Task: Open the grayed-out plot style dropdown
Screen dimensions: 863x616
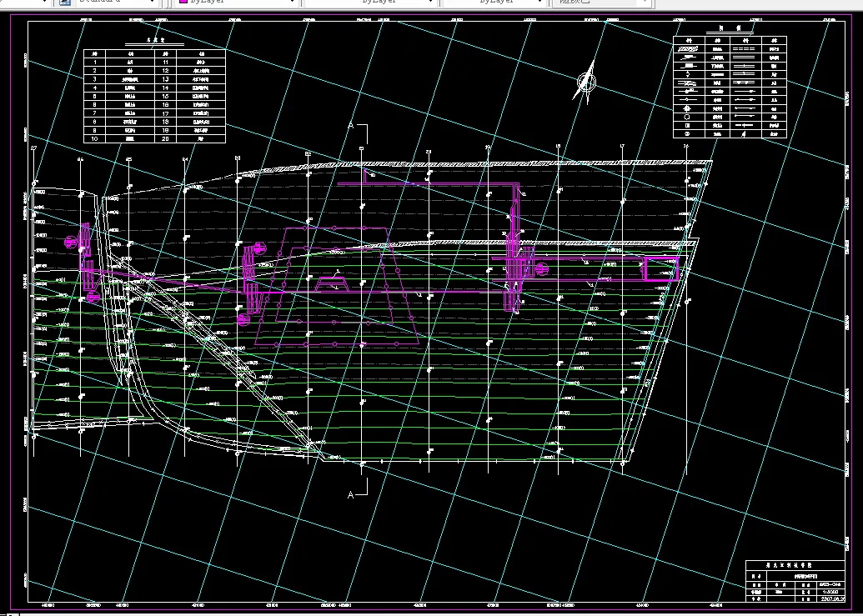Action: point(602,3)
